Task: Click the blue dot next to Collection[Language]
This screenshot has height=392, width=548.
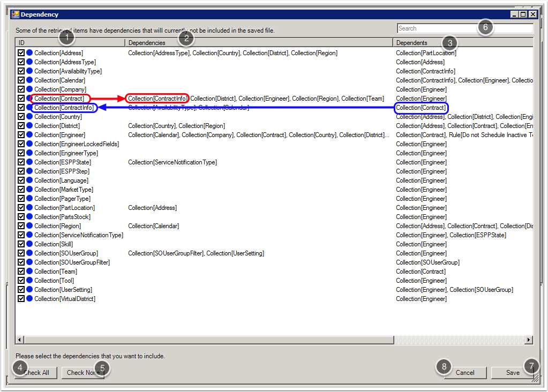Action: (29, 180)
